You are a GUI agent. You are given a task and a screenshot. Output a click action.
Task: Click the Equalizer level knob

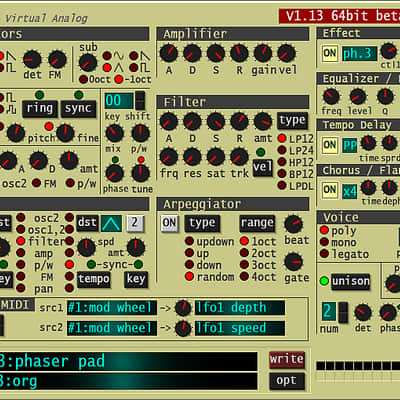click(358, 97)
